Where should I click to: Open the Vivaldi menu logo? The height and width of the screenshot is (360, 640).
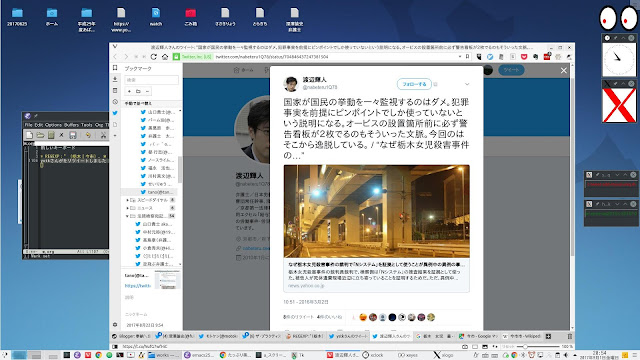tap(115, 47)
